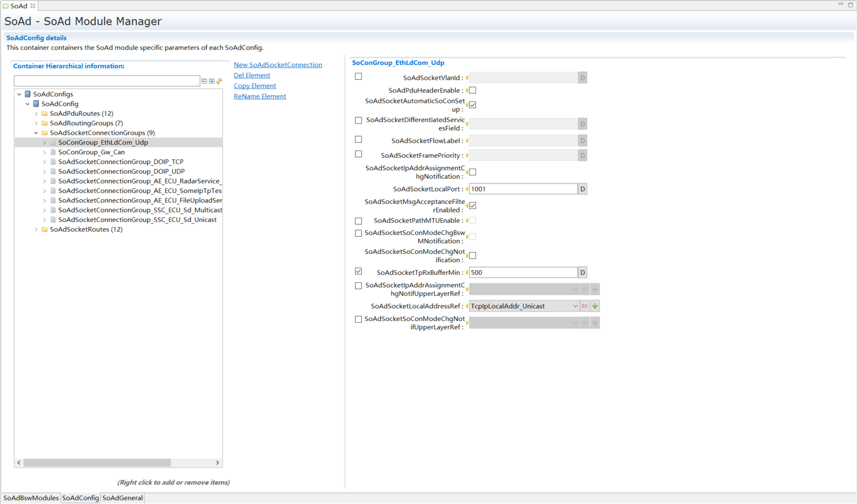Click the collapse-all tree icon
Screen dimensions: 857x504
click(x=205, y=81)
